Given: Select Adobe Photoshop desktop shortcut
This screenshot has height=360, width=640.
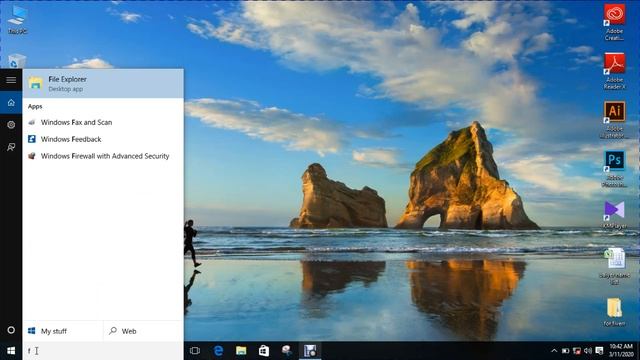Looking at the screenshot, I should tap(614, 169).
